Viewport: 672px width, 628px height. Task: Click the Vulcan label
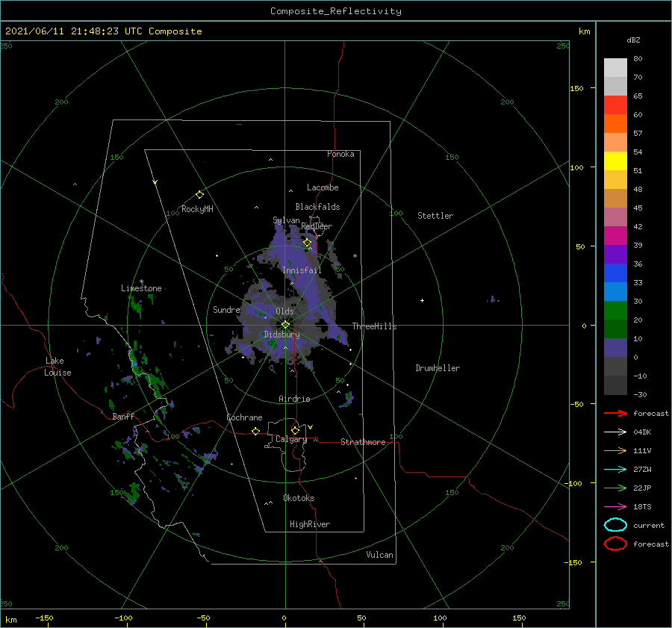[x=380, y=555]
